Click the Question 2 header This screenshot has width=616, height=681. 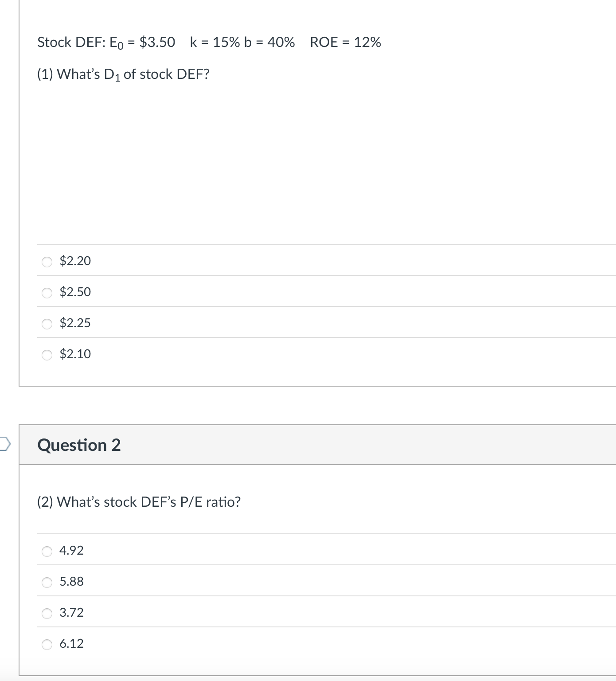(79, 445)
